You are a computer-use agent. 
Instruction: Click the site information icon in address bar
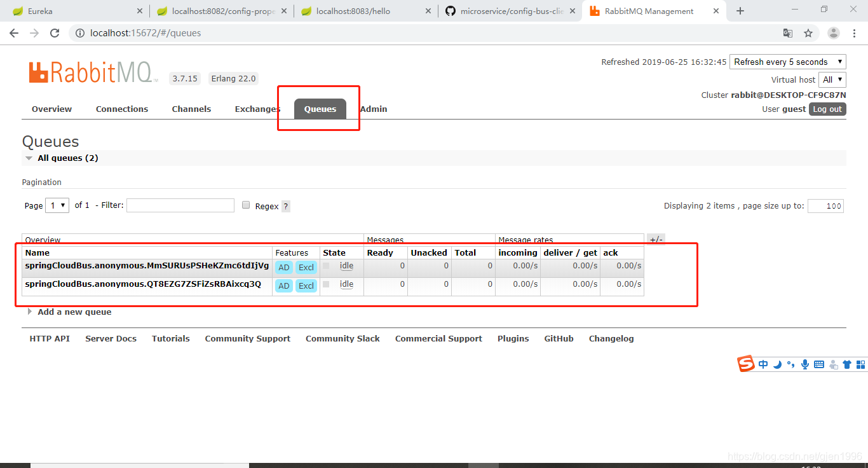tap(80, 33)
